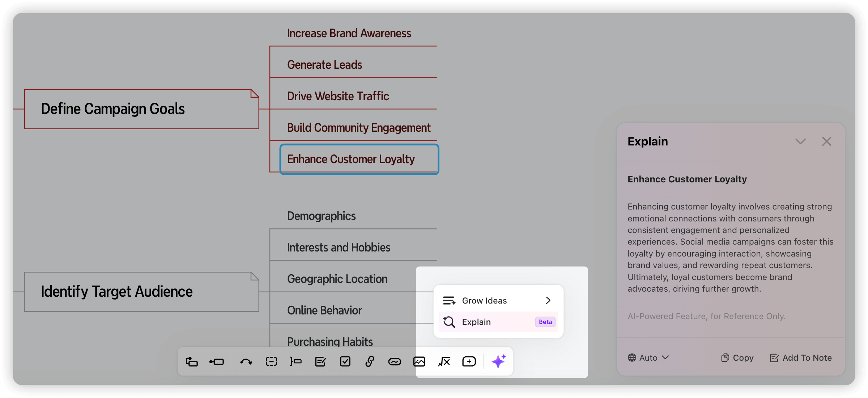Viewport: 868px width, 398px height.
Task: Add a note to the selected topic
Action: pos(320,361)
